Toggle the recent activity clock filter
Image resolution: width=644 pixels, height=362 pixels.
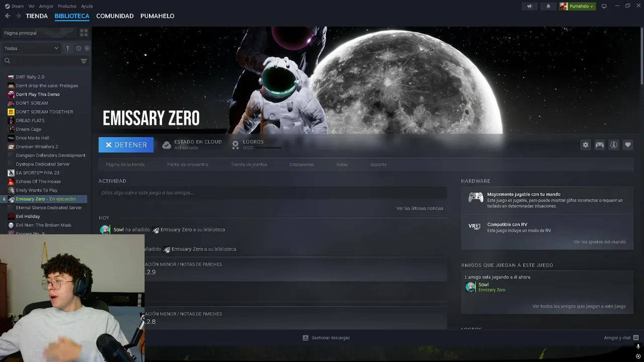78,48
